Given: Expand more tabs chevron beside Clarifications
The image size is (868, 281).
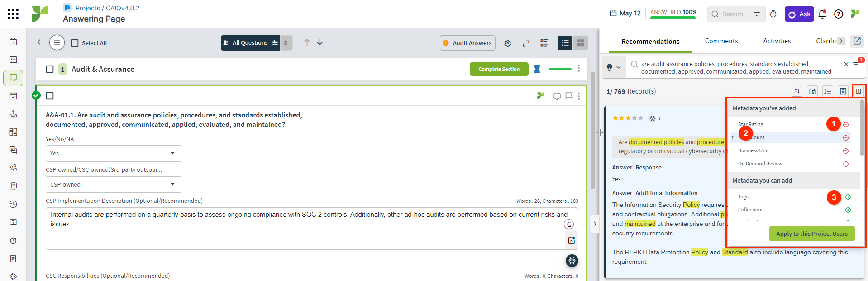Looking at the screenshot, I should coord(841,41).
